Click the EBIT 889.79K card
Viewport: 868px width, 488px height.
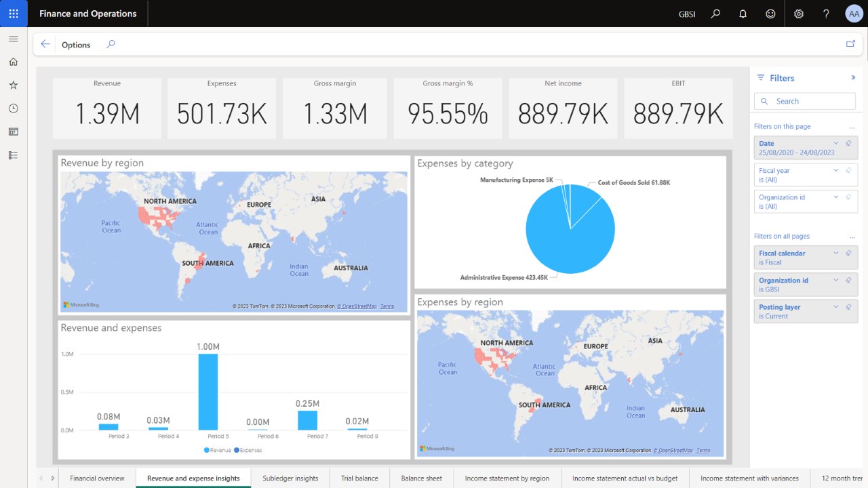(x=678, y=108)
